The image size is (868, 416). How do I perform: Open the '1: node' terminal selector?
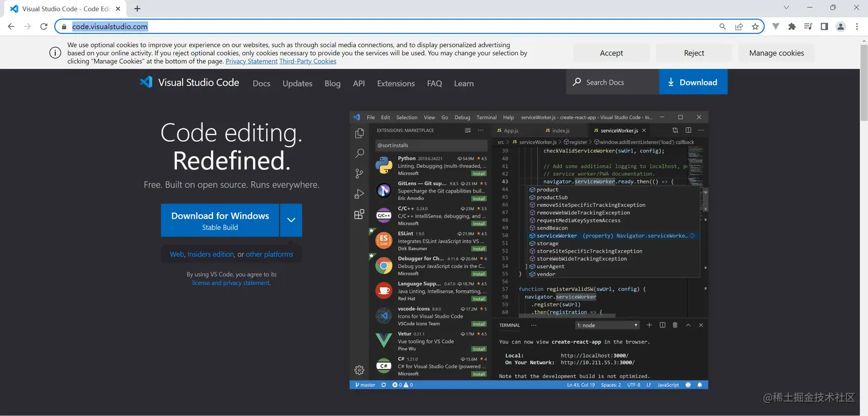tap(608, 325)
